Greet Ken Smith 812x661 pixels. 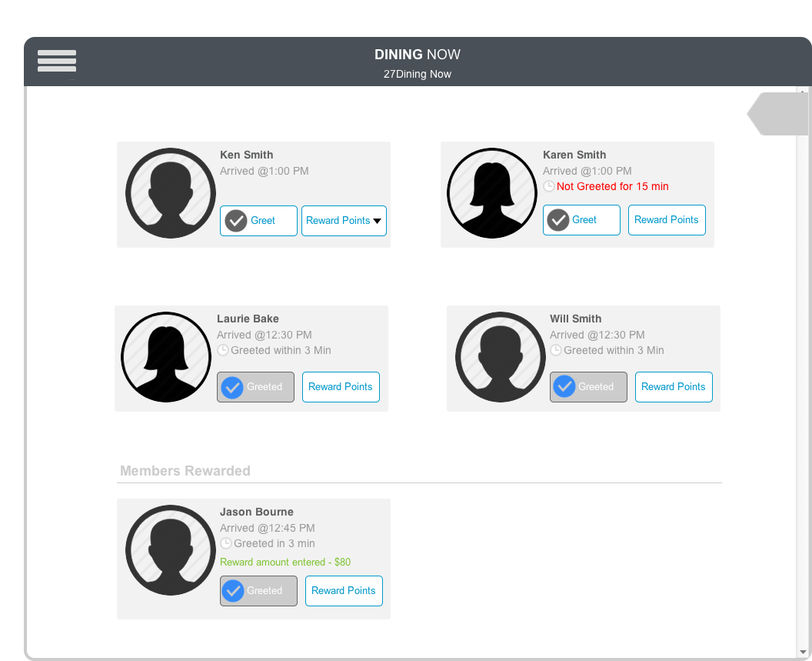click(x=258, y=221)
